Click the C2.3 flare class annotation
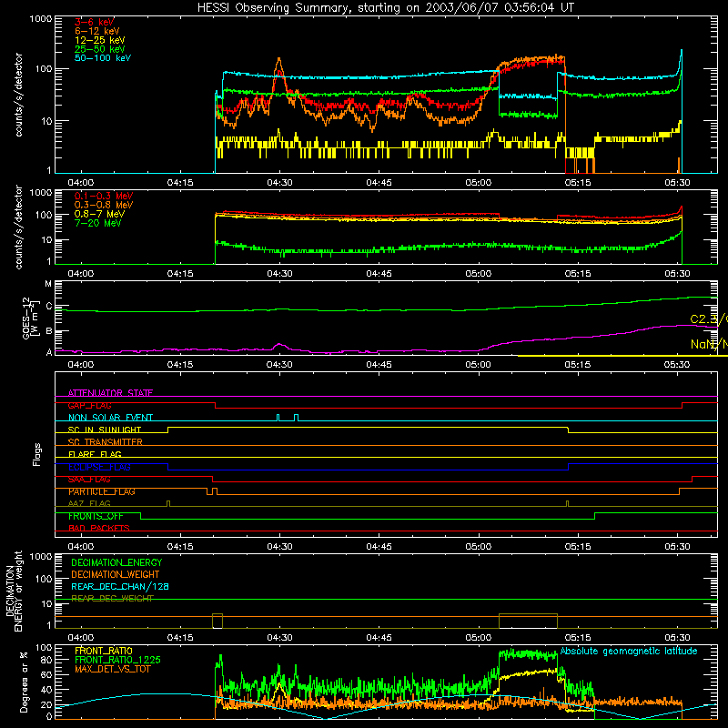 pyautogui.click(x=709, y=319)
